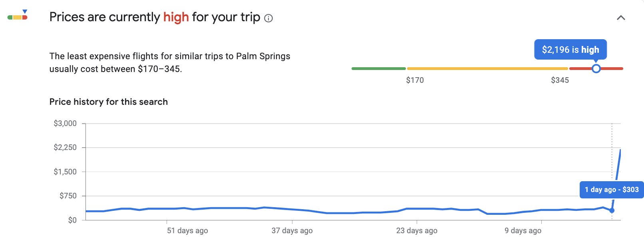Click the info icon beside trip heading

(x=269, y=18)
